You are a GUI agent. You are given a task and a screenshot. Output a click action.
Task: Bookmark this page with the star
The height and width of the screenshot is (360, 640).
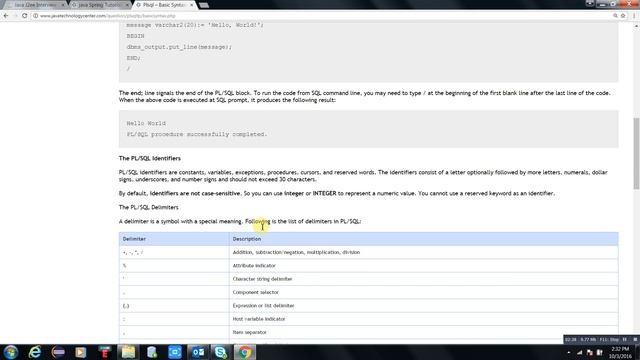(x=623, y=16)
